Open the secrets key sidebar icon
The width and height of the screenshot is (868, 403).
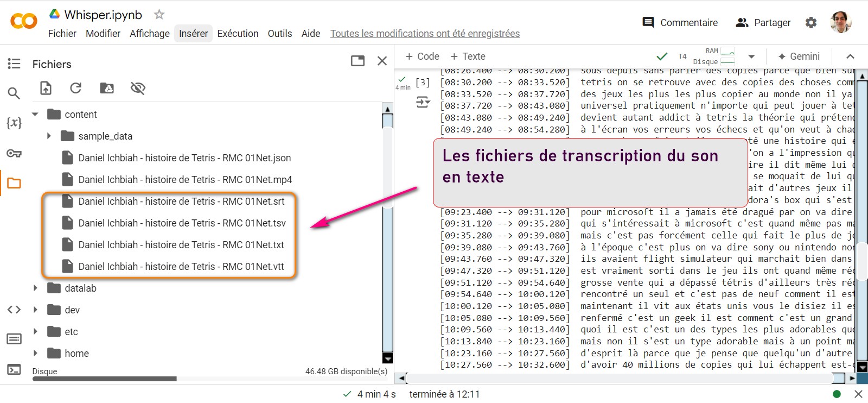point(14,153)
